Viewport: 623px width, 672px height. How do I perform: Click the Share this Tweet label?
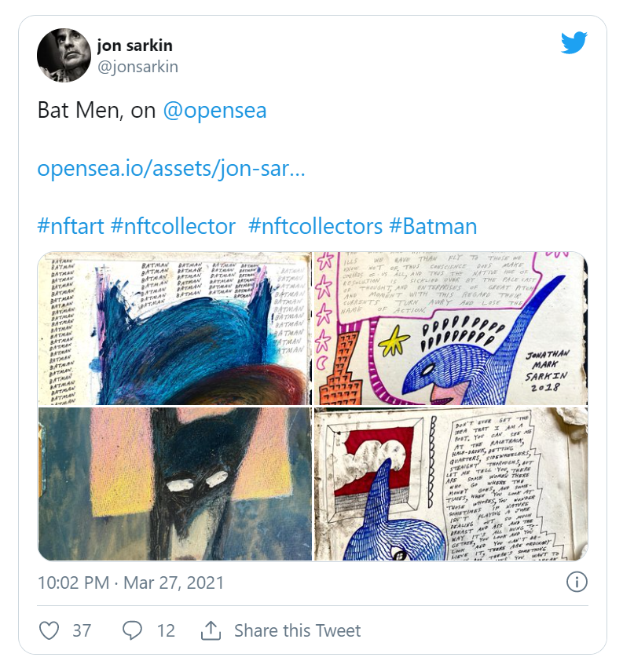tap(297, 630)
